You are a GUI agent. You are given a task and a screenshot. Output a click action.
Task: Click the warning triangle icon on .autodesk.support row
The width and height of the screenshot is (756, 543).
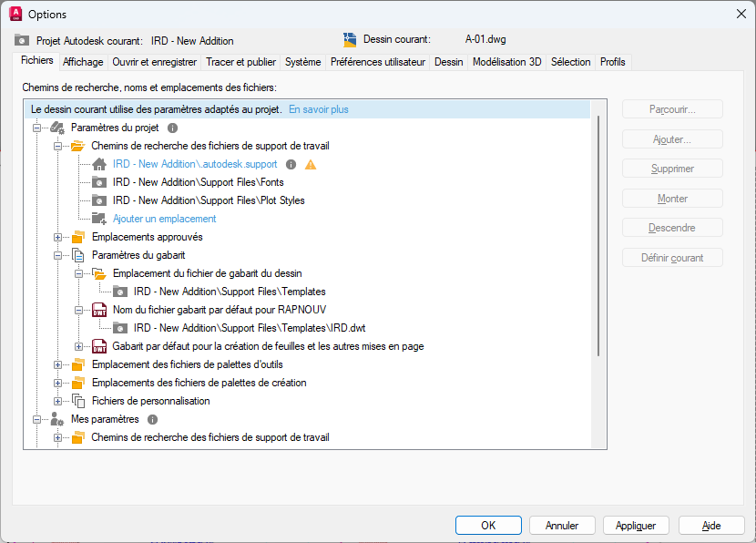click(x=311, y=165)
